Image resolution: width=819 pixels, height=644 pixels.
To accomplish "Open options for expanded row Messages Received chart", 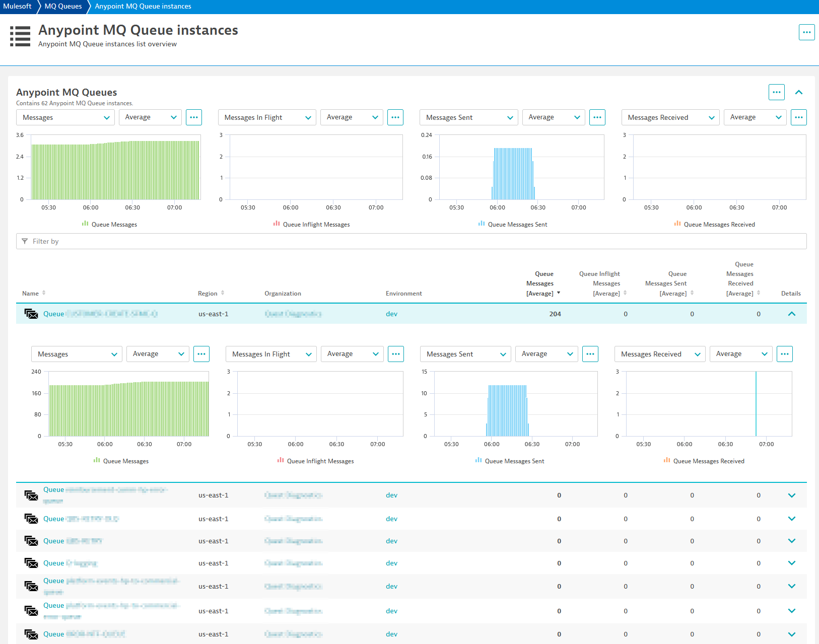I will [x=785, y=354].
